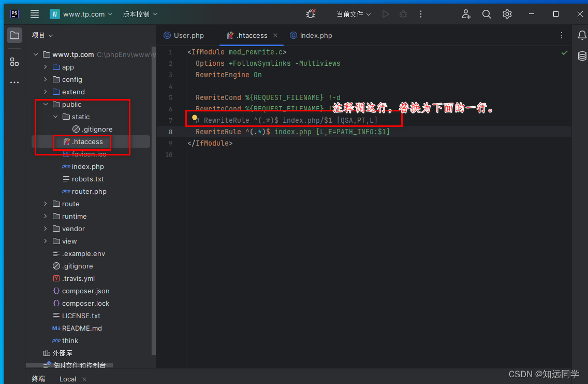Open the settings gear icon
The height and width of the screenshot is (384, 588).
(507, 15)
